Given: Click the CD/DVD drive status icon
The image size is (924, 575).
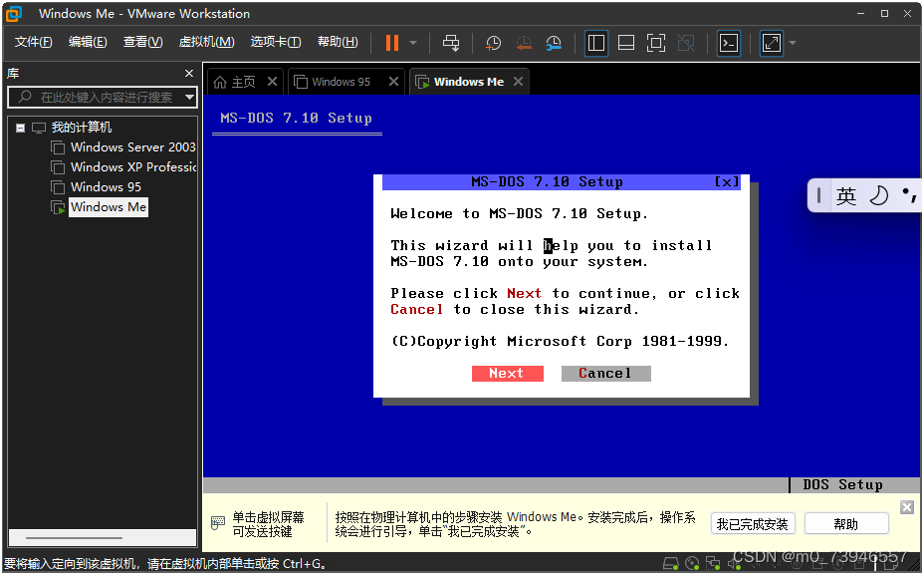Looking at the screenshot, I should point(692,564).
